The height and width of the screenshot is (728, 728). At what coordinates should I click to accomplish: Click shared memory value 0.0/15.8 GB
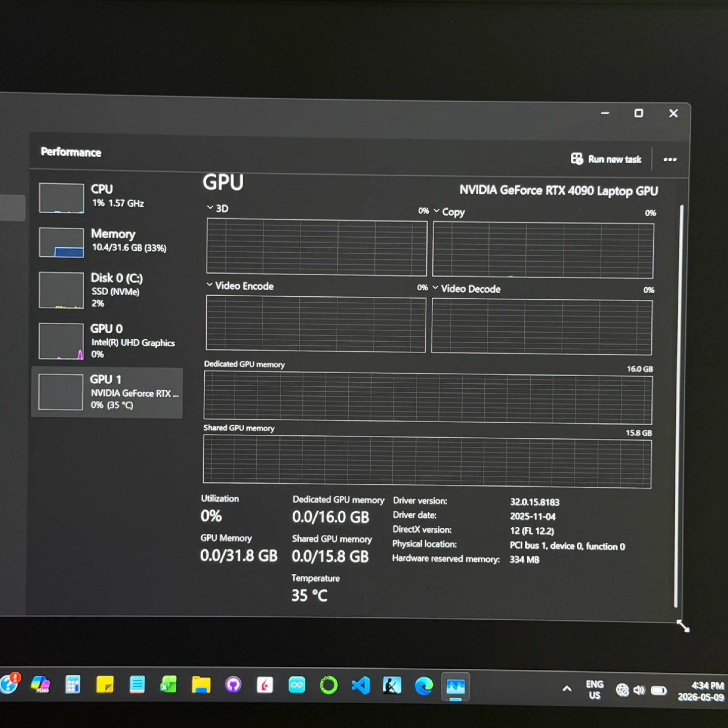tap(330, 557)
